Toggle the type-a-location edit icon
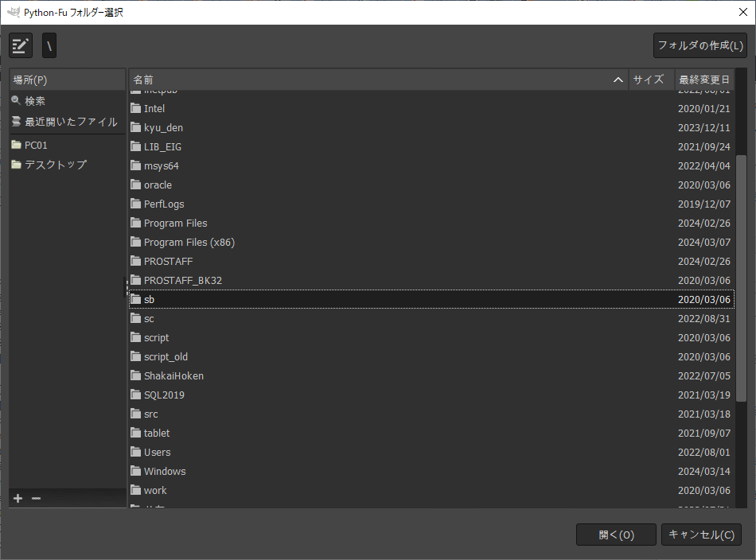756x560 pixels. coord(21,46)
